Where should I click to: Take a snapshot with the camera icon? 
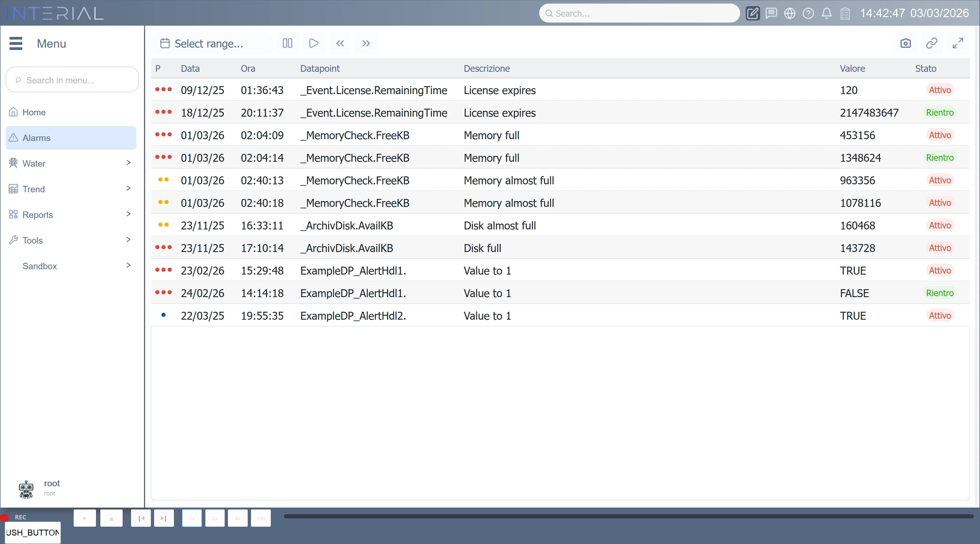point(905,43)
